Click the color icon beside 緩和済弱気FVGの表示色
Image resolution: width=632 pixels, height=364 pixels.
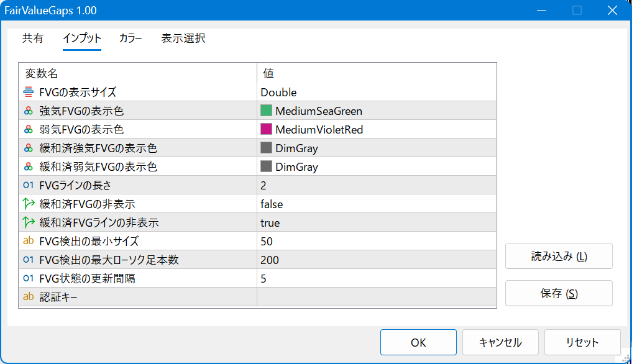click(x=28, y=166)
